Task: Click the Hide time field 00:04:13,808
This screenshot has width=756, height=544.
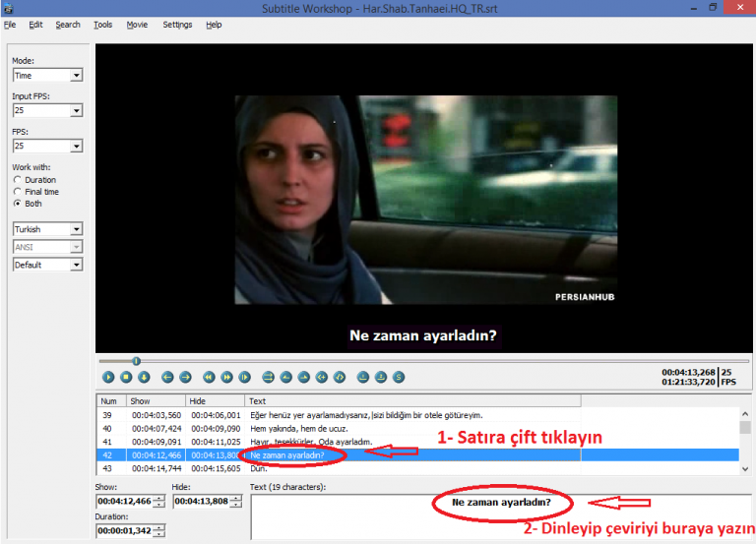Action: coord(202,501)
